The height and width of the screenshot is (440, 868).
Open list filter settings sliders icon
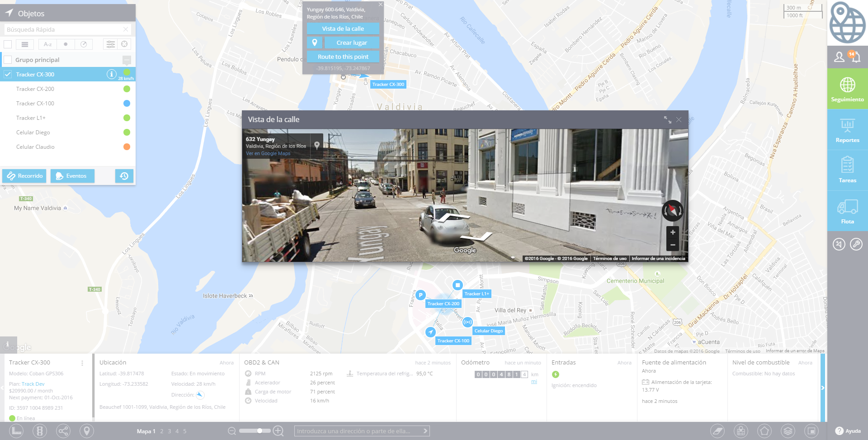110,44
